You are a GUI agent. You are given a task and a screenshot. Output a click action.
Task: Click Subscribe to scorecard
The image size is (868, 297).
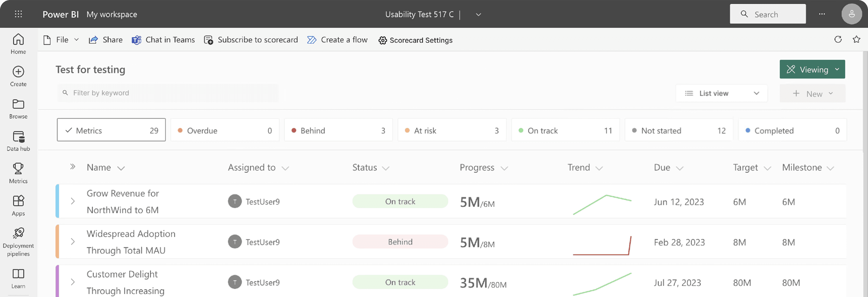coord(251,40)
